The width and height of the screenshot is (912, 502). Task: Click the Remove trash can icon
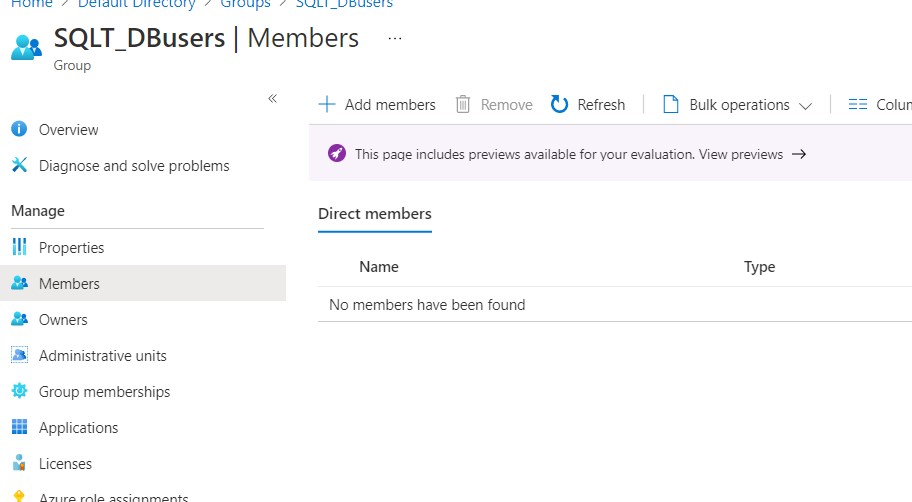click(463, 104)
